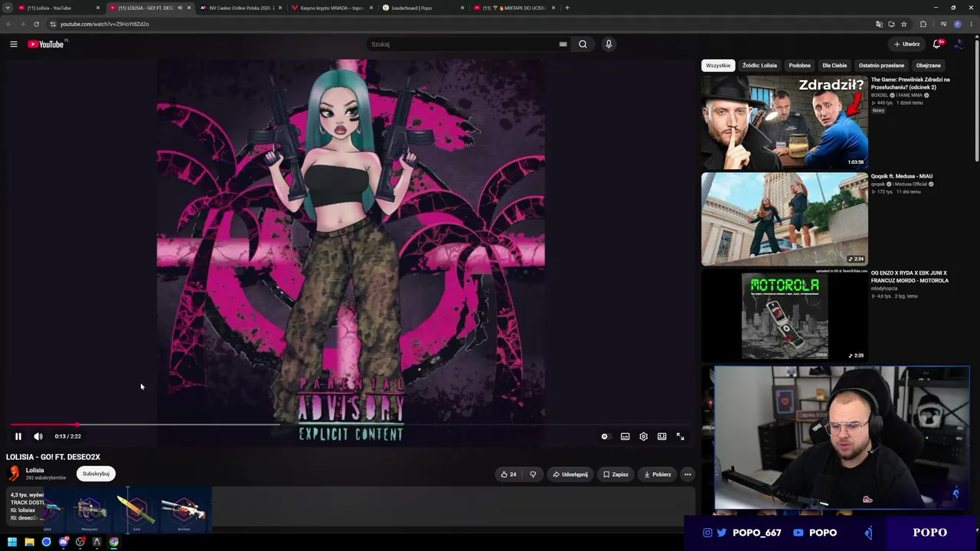The height and width of the screenshot is (551, 980).
Task: Open the Chrome three-dot menu
Action: tap(972, 24)
